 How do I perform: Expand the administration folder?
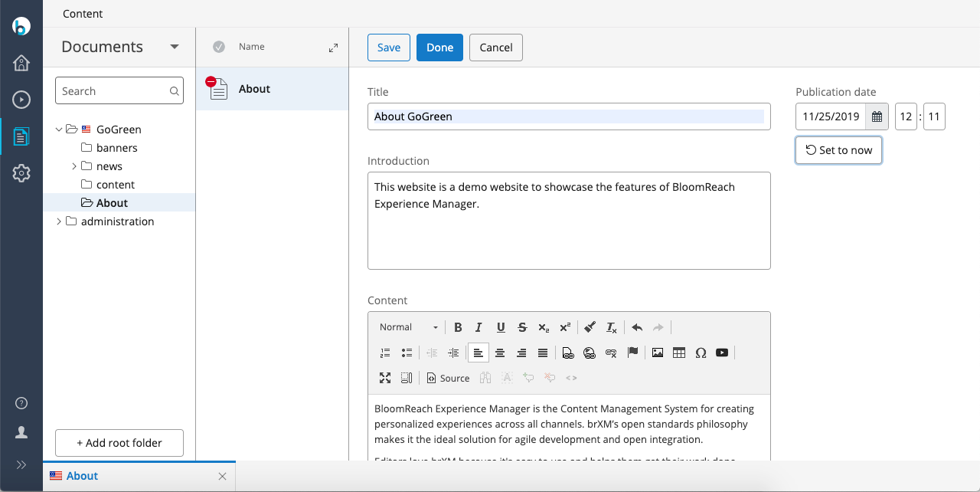tap(59, 221)
